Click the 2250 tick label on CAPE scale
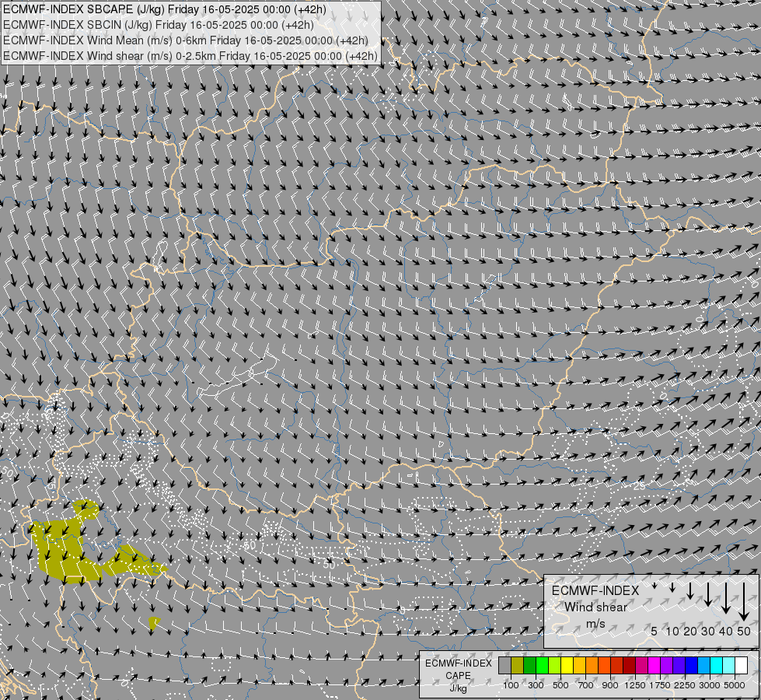Viewport: 761px width, 700px height. tap(685, 685)
